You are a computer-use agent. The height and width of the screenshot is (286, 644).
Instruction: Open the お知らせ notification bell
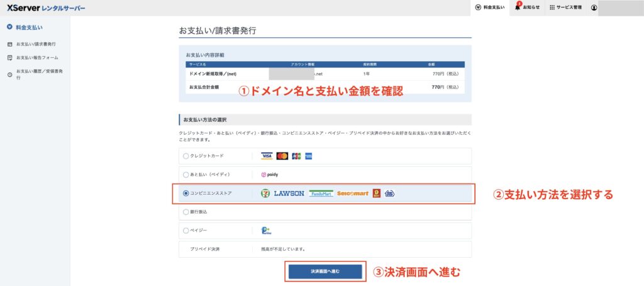point(527,8)
